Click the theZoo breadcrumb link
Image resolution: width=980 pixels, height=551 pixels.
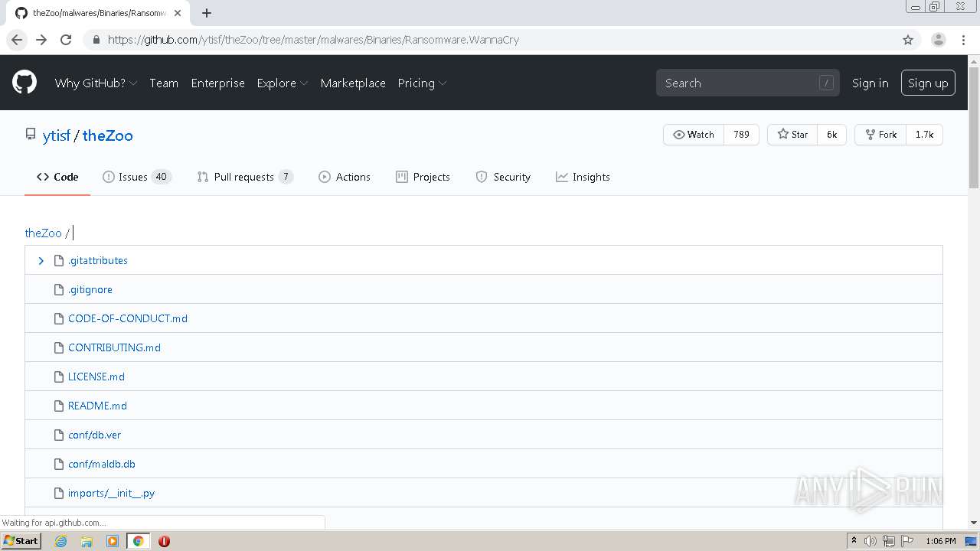(x=43, y=233)
